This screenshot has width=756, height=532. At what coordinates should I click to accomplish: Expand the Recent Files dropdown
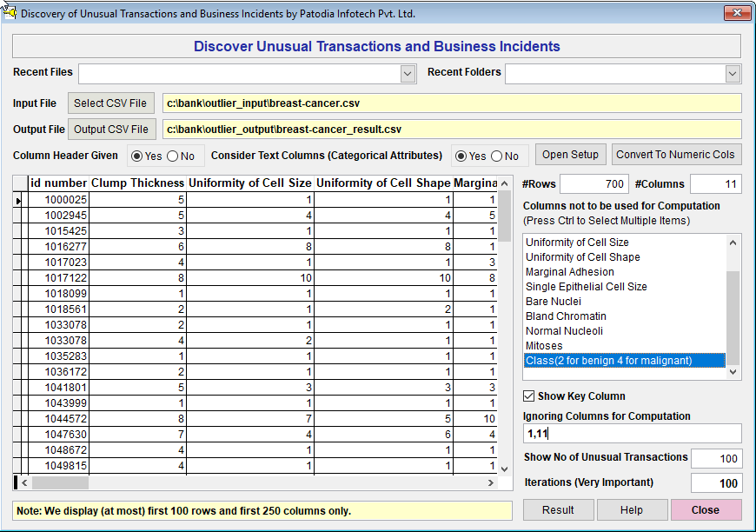point(408,74)
